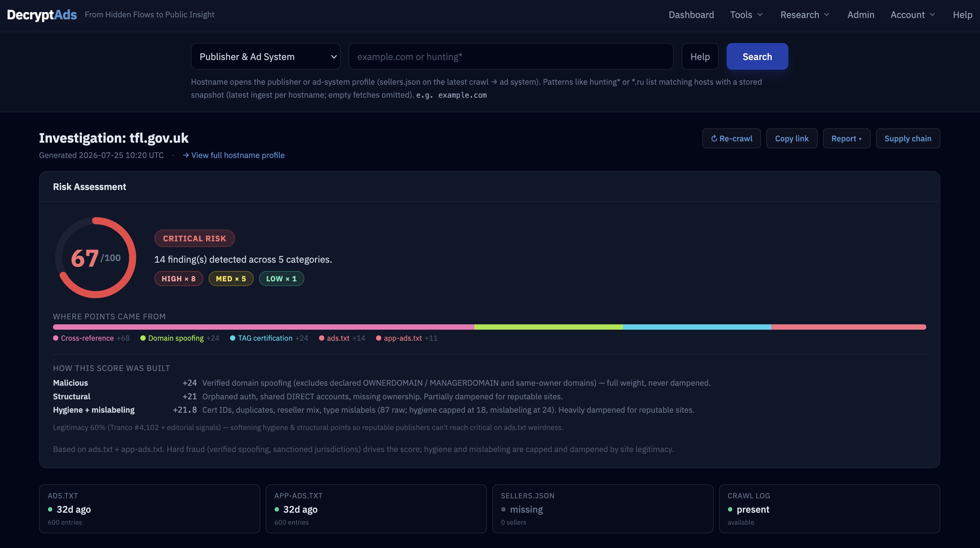Click the Hygiene + mislabeling row label

coord(94,410)
